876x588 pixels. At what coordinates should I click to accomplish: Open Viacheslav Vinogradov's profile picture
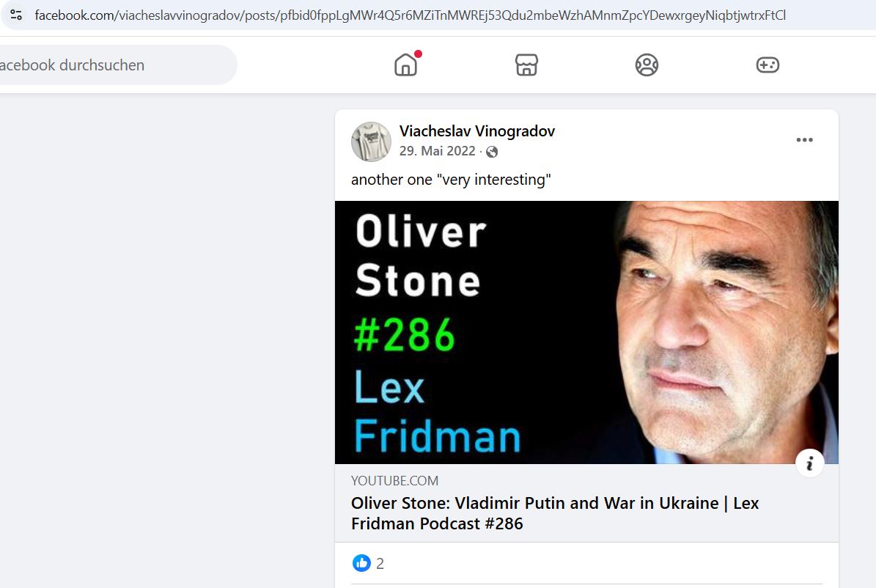point(371,142)
